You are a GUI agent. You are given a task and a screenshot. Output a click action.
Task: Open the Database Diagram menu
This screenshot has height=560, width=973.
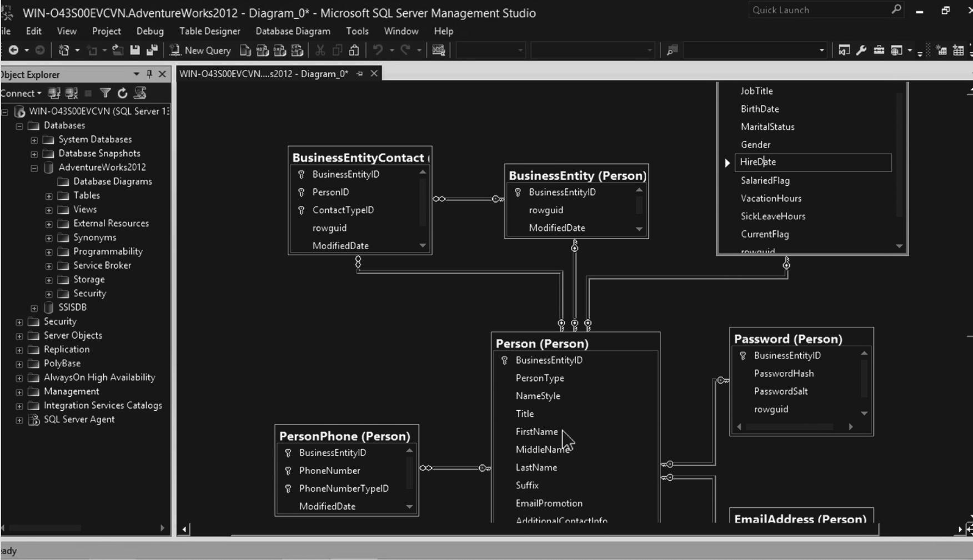[x=293, y=31]
